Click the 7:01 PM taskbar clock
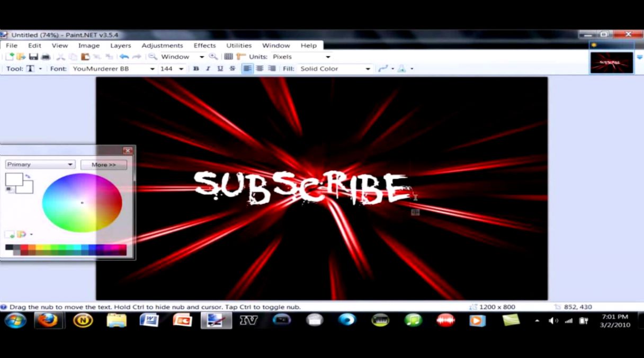 [615, 317]
